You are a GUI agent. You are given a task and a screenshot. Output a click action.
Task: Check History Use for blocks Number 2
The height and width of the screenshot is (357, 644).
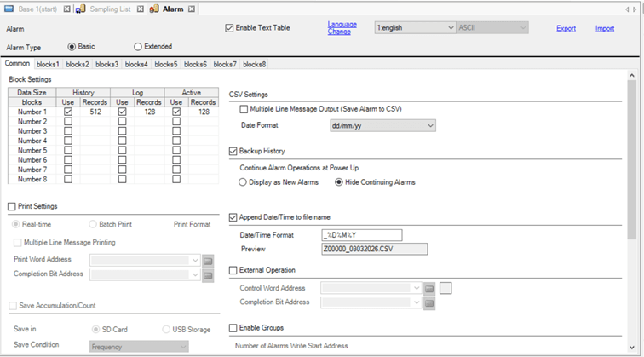click(67, 121)
